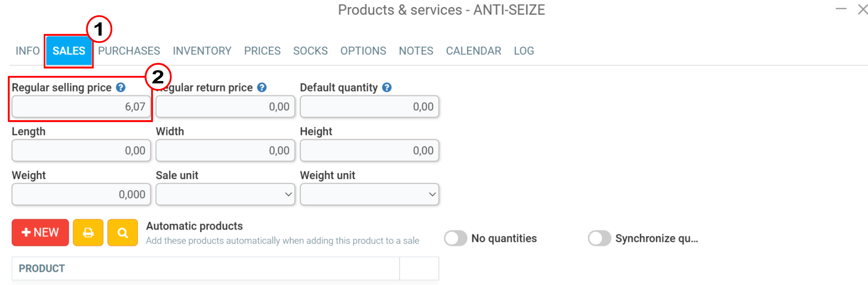Open the LOG tab
This screenshot has width=868, height=285.
(524, 51)
